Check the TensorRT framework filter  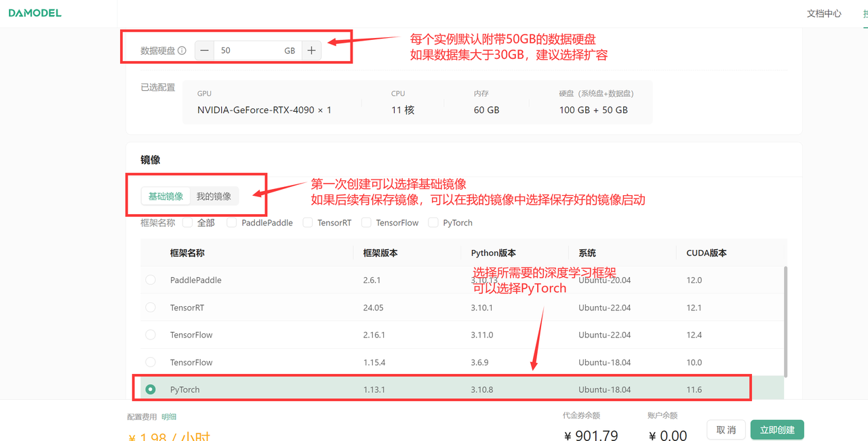pos(308,223)
